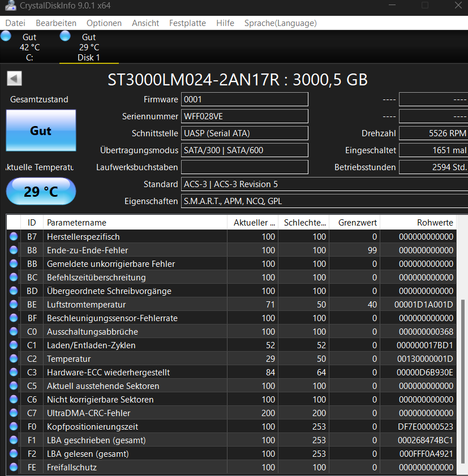Click the Seriennummer field WFF028VE
Screen dimensions: 468x476
pos(244,116)
